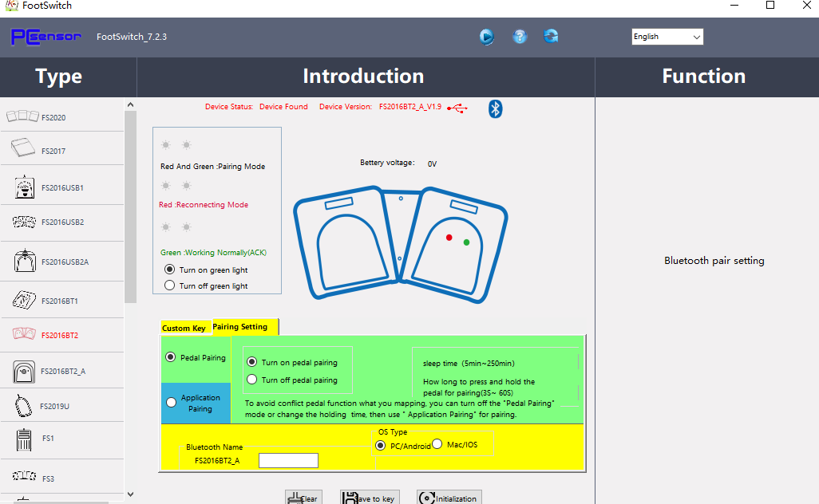Select the Pedal Pairing radio button

[x=170, y=357]
